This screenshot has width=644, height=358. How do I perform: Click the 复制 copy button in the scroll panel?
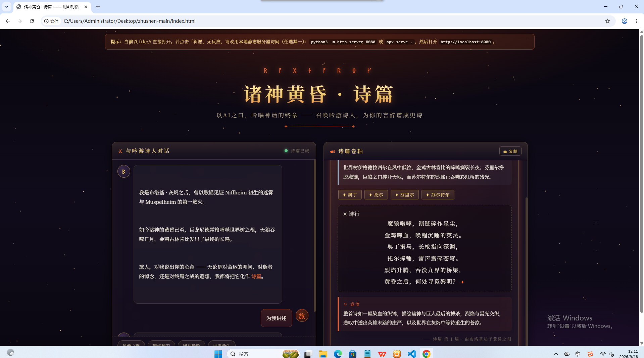click(x=510, y=151)
